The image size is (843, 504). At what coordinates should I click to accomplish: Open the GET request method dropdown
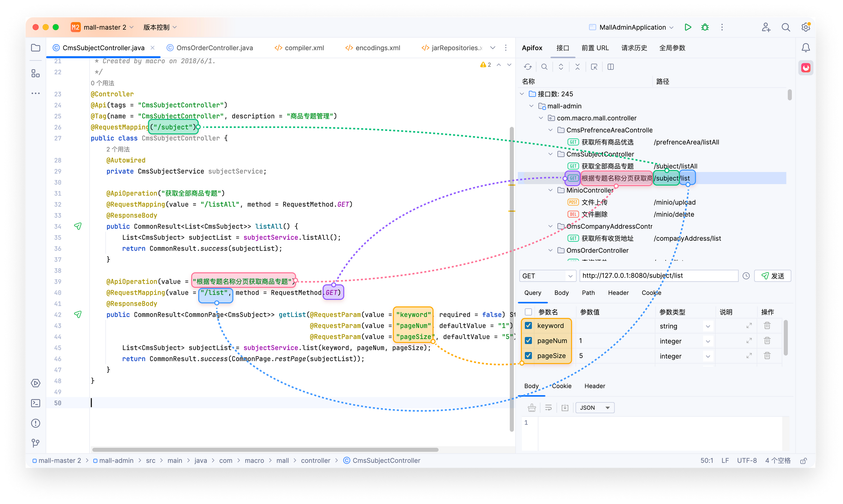pos(547,276)
